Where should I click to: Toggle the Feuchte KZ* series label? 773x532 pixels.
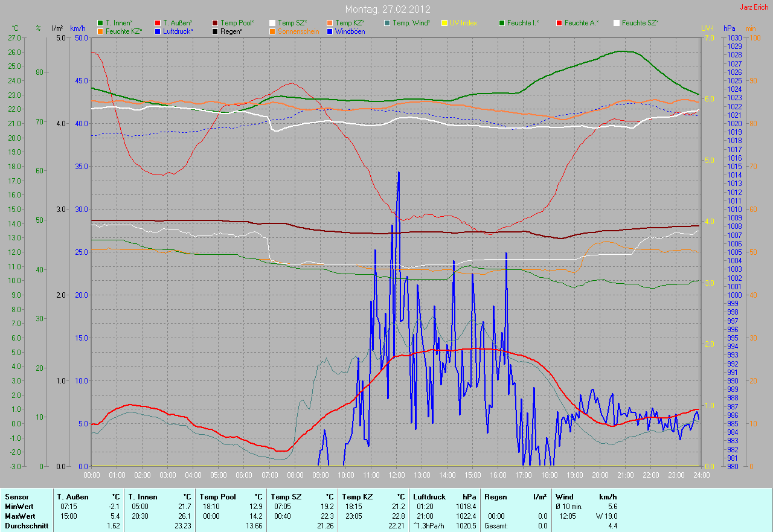tap(124, 31)
